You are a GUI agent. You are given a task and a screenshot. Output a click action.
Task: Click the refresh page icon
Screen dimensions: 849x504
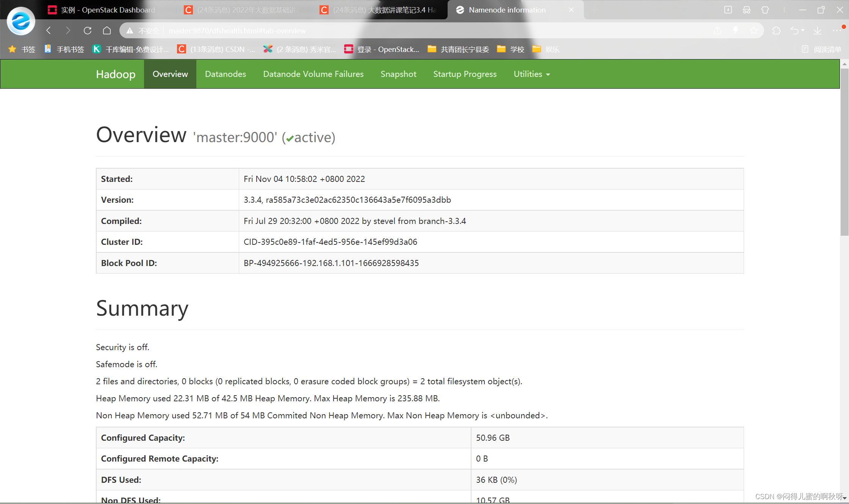click(88, 31)
